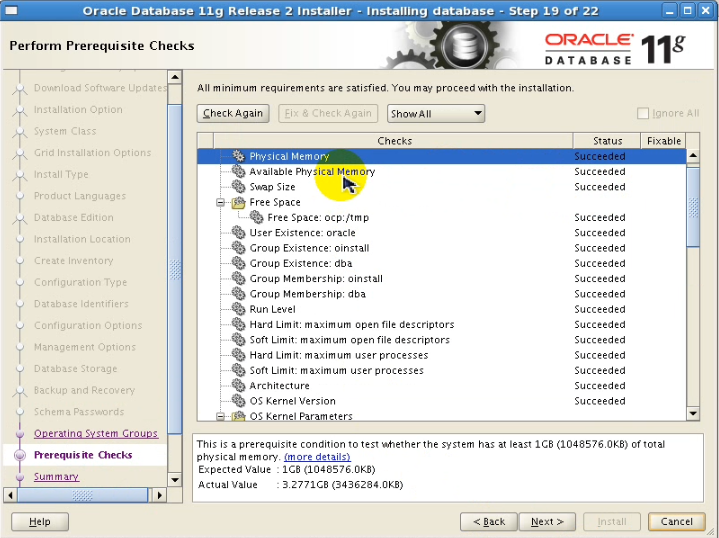Screen dimensions: 719x538
Task: Click sidebar horizontal scroll left arrow
Action: [x=10, y=495]
